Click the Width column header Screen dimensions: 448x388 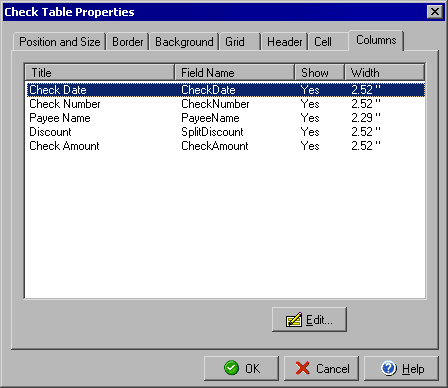[385, 72]
